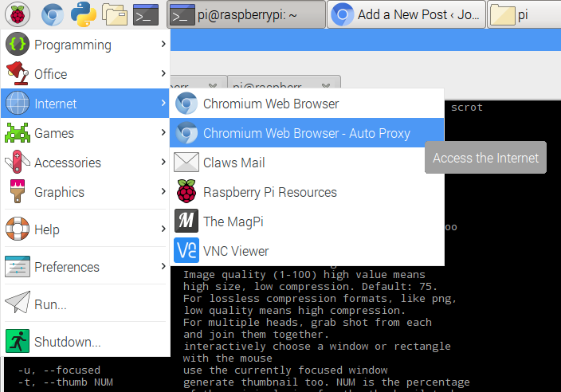The image size is (561, 392).
Task: Open Claws Mail from Internet submenu
Action: tap(307, 163)
